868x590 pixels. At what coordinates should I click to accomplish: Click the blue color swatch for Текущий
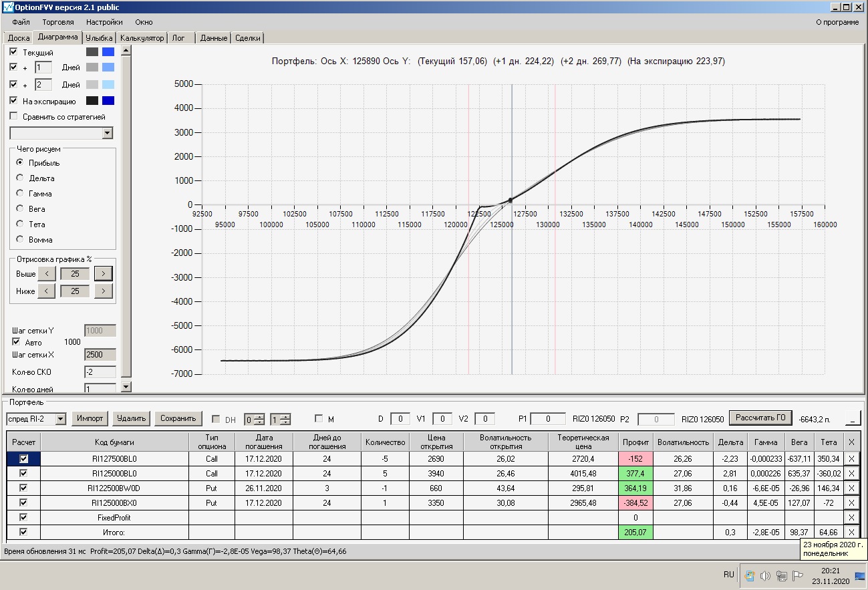click(108, 51)
